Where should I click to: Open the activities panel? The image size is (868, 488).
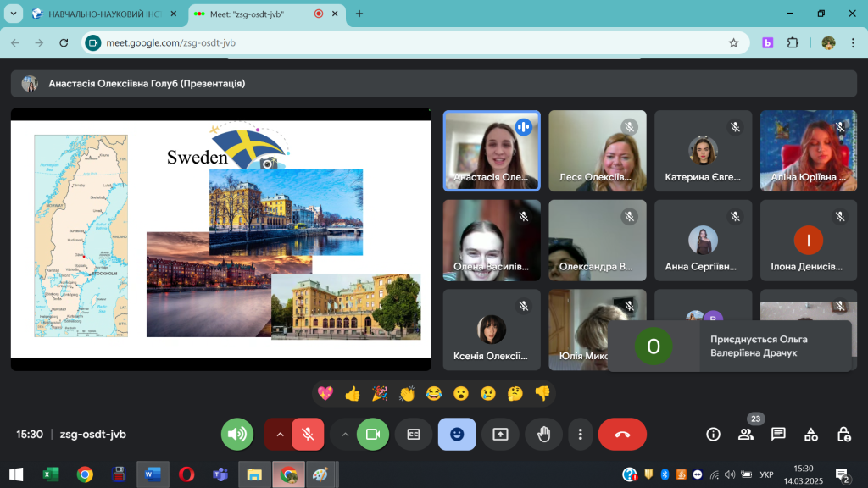pos(811,435)
